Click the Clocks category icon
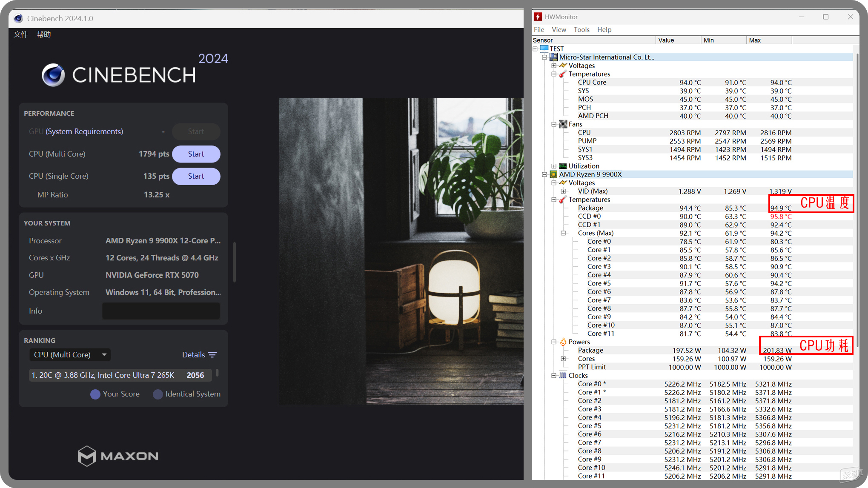Image resolution: width=868 pixels, height=488 pixels. [x=563, y=376]
